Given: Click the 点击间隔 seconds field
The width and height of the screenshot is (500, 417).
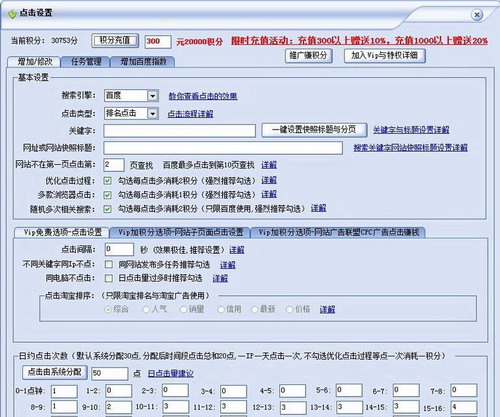Looking at the screenshot, I should pos(119,249).
